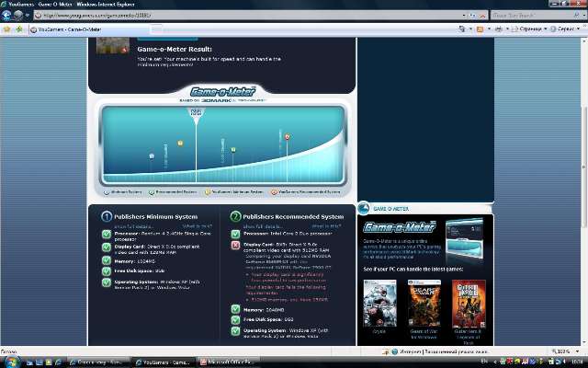Open the Сервис (Tools) menu
The image size is (588, 368).
(x=565, y=29)
